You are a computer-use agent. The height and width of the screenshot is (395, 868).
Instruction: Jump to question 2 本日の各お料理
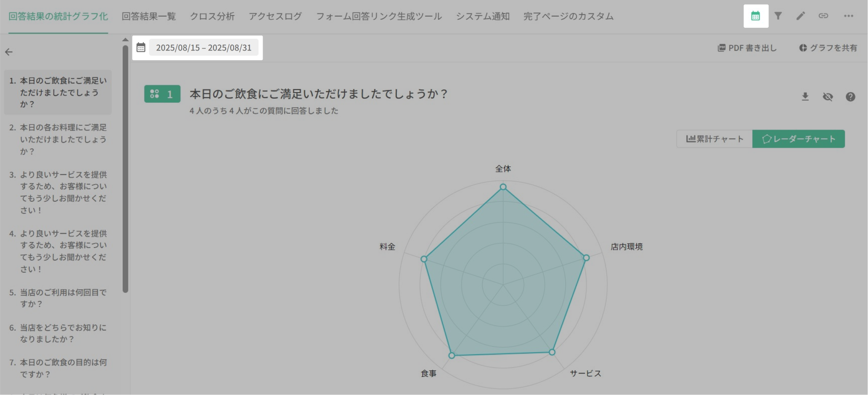coord(58,139)
